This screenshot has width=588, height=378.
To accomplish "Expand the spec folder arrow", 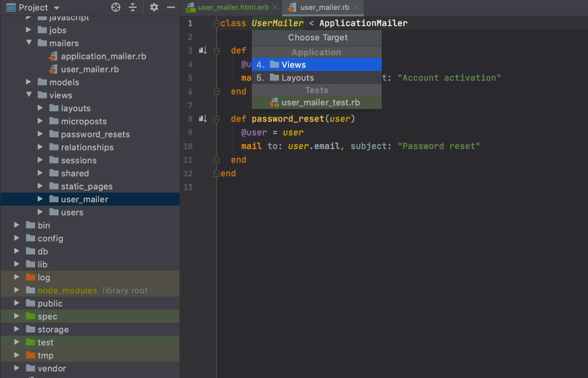I will tap(16, 316).
